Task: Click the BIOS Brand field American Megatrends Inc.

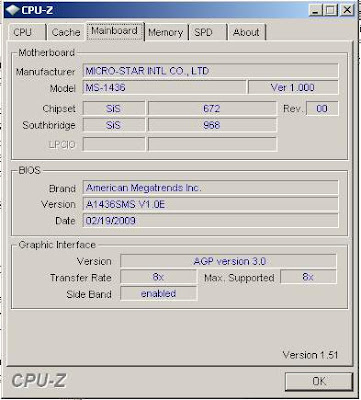Action: coord(210,188)
